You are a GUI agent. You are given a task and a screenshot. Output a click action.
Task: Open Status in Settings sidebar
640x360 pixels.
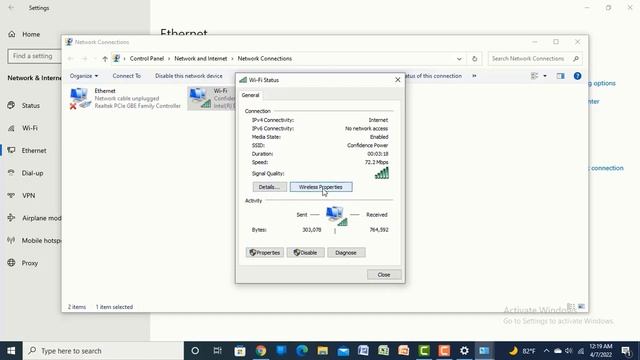31,105
